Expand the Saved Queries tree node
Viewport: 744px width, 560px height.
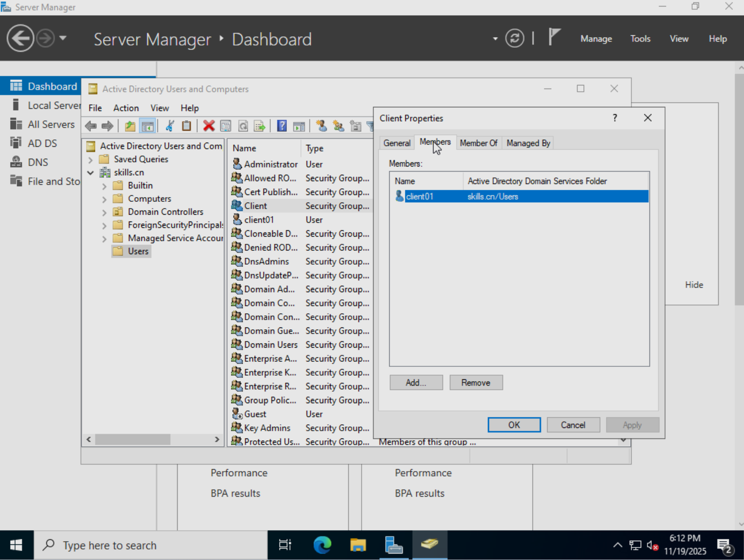90,160
